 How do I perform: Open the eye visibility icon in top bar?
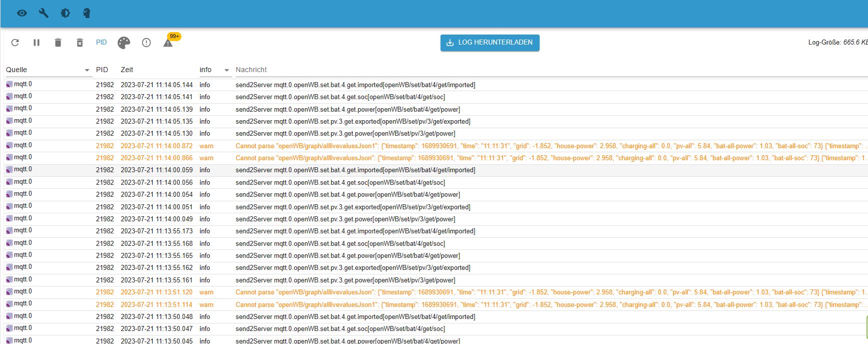(22, 13)
